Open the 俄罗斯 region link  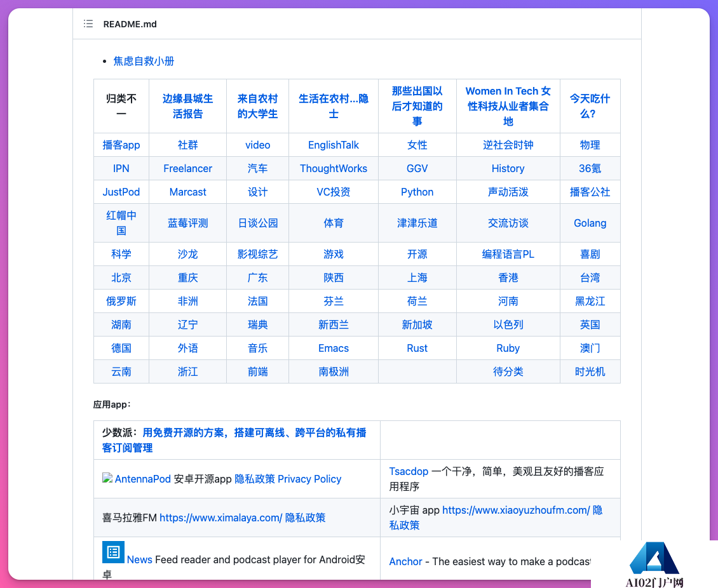pyautogui.click(x=121, y=301)
